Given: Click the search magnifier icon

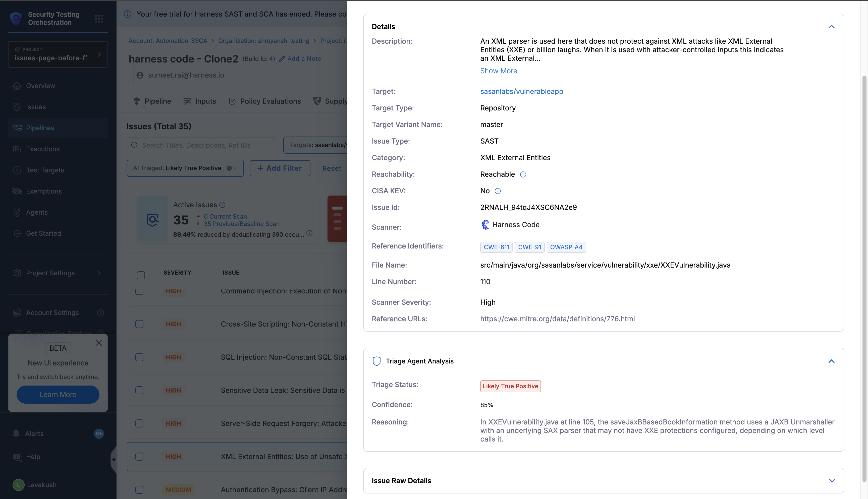Looking at the screenshot, I should coord(135,145).
